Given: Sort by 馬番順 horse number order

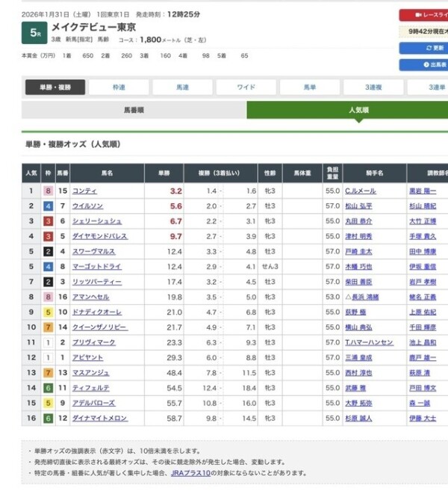Looking at the screenshot, I should [134, 110].
